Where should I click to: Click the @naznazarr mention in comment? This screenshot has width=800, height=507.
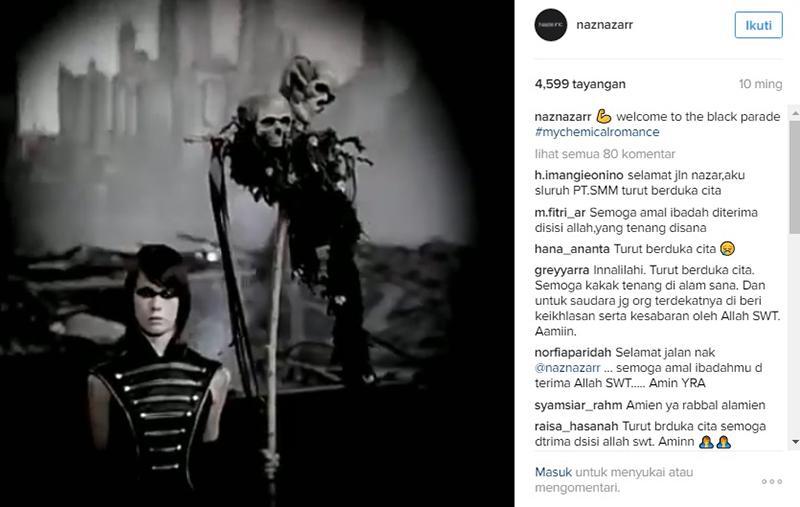[567, 368]
